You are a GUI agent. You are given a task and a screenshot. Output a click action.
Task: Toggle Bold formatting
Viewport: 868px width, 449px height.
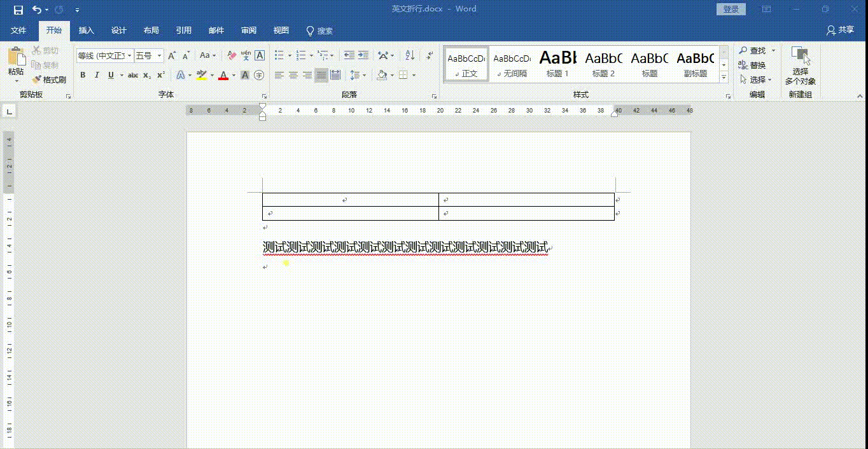pyautogui.click(x=83, y=75)
